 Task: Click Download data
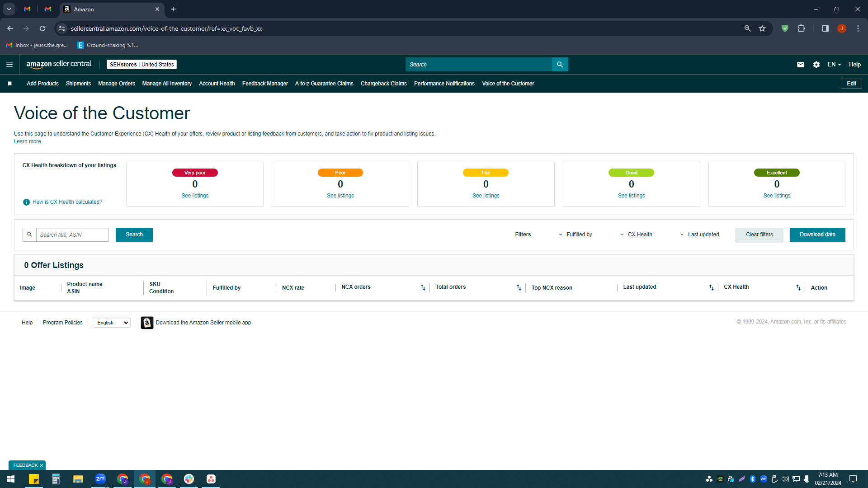[x=817, y=235]
